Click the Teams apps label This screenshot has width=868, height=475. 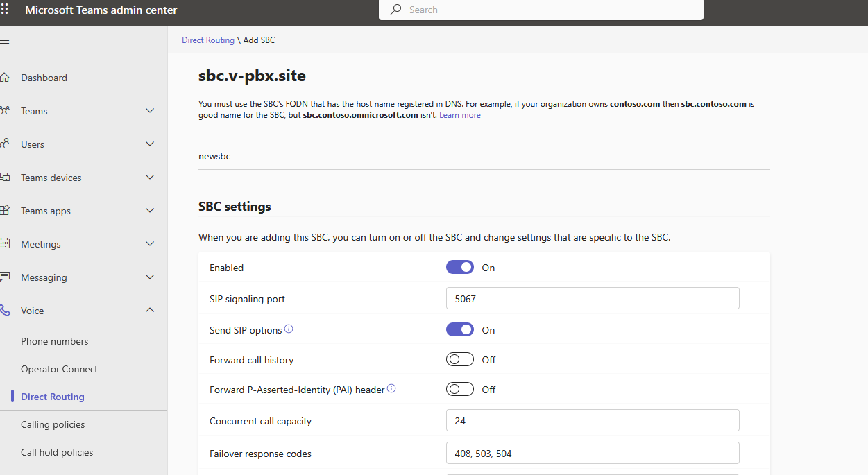click(x=46, y=211)
